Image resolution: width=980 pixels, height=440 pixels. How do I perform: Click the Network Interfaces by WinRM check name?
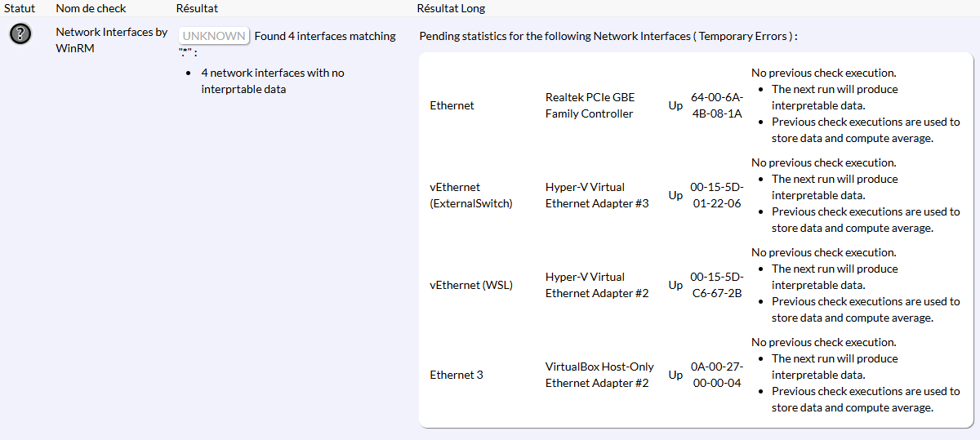pyautogui.click(x=111, y=40)
